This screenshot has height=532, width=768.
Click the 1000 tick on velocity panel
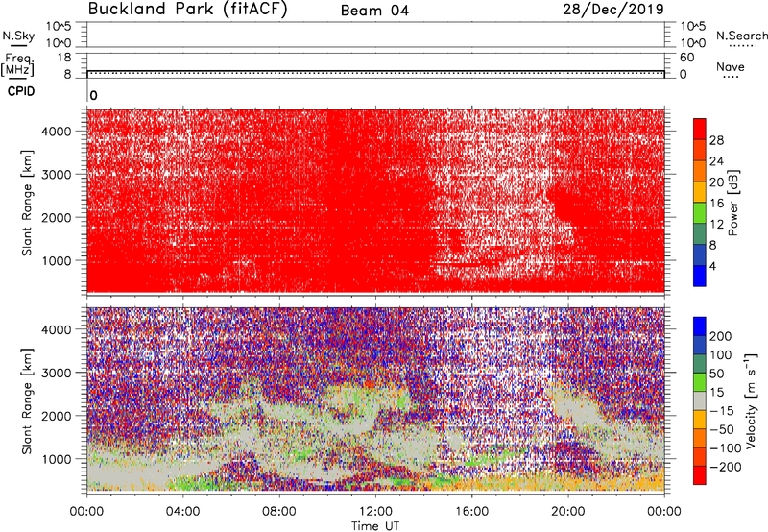click(x=56, y=459)
